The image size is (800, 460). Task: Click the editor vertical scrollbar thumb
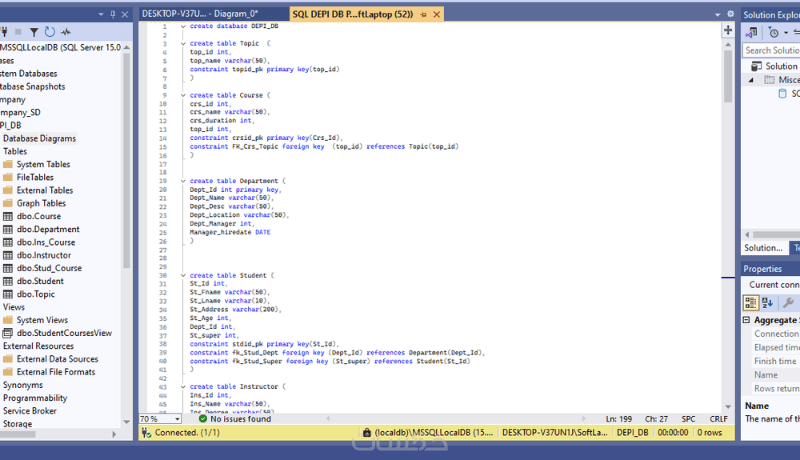728,75
